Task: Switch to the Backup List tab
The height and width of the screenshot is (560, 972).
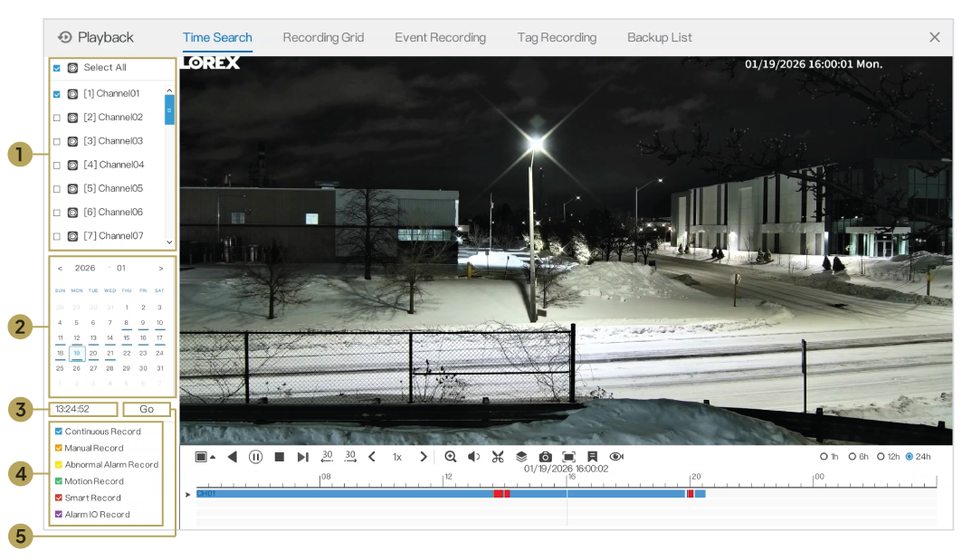Action: [x=660, y=38]
